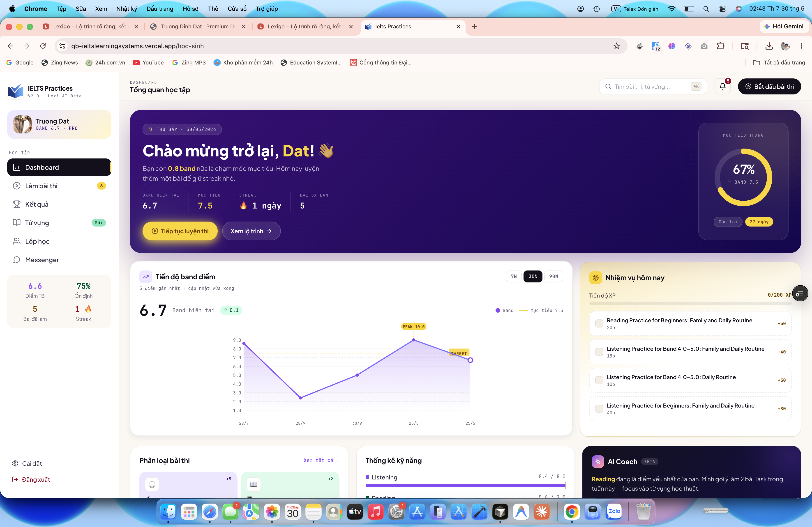Viewport: 812px width, 527px height.
Task: Open Safari from the Dock
Action: pyautogui.click(x=210, y=512)
